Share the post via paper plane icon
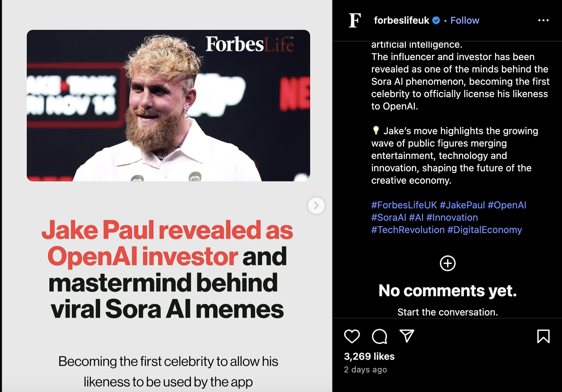The width and height of the screenshot is (562, 392). pos(407,336)
